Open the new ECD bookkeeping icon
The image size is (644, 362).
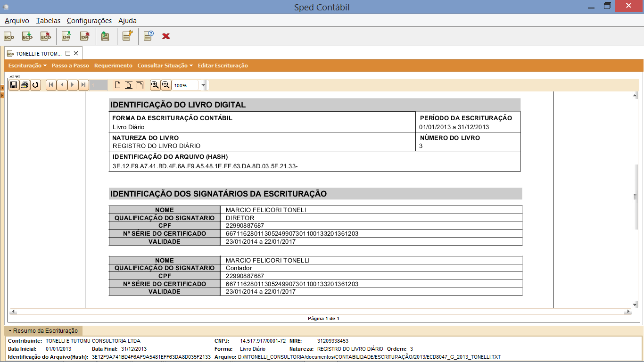pyautogui.click(x=9, y=36)
